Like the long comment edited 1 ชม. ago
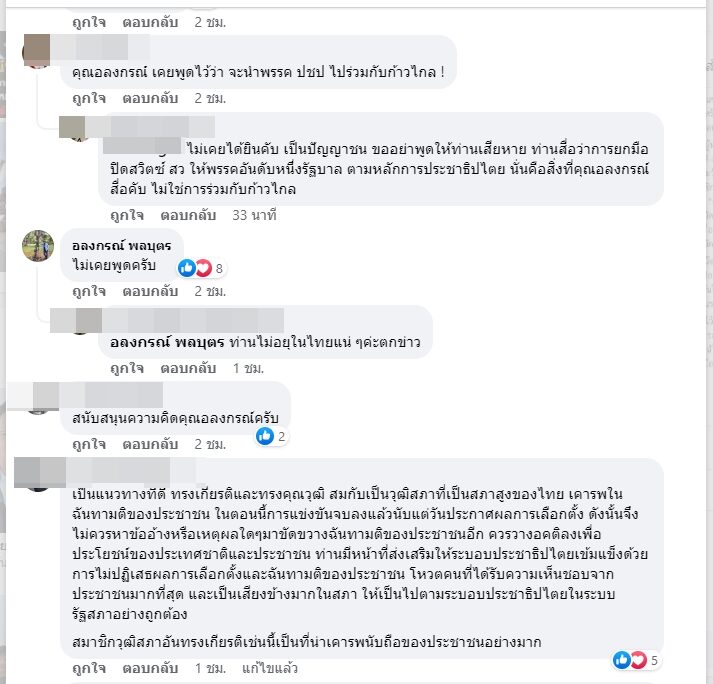The height and width of the screenshot is (684, 713). pos(89,668)
